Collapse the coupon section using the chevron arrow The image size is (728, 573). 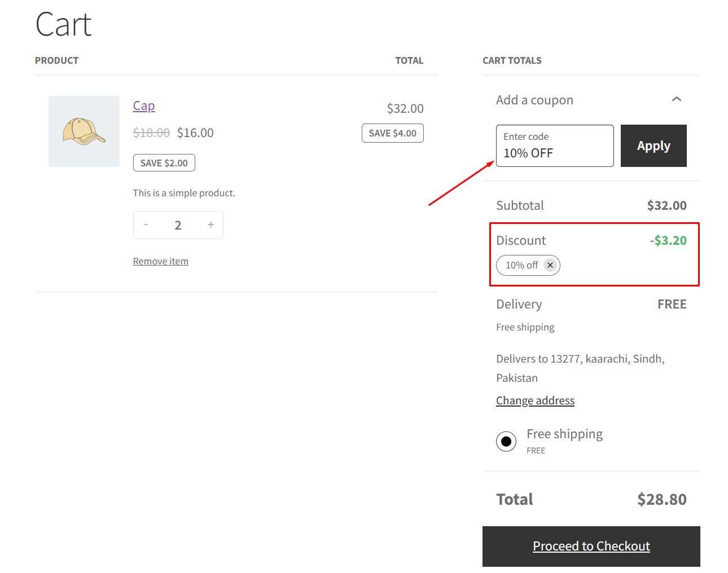pyautogui.click(x=676, y=100)
